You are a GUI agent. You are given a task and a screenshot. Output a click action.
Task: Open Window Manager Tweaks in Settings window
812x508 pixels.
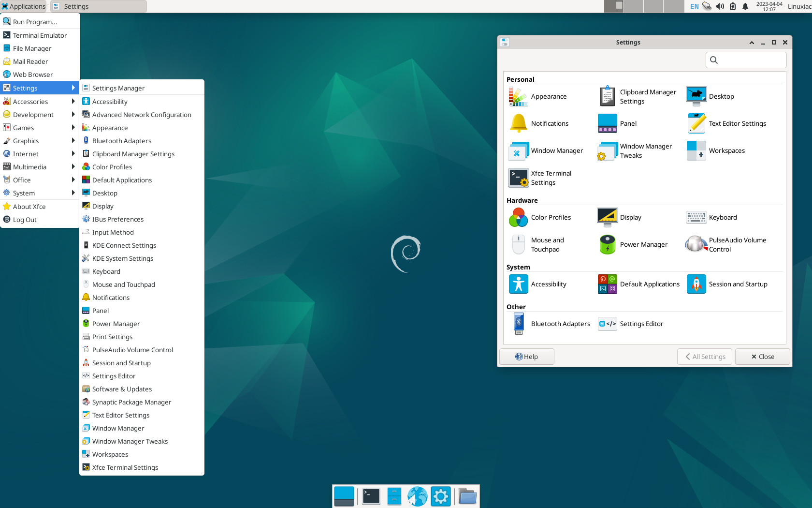[x=635, y=151]
